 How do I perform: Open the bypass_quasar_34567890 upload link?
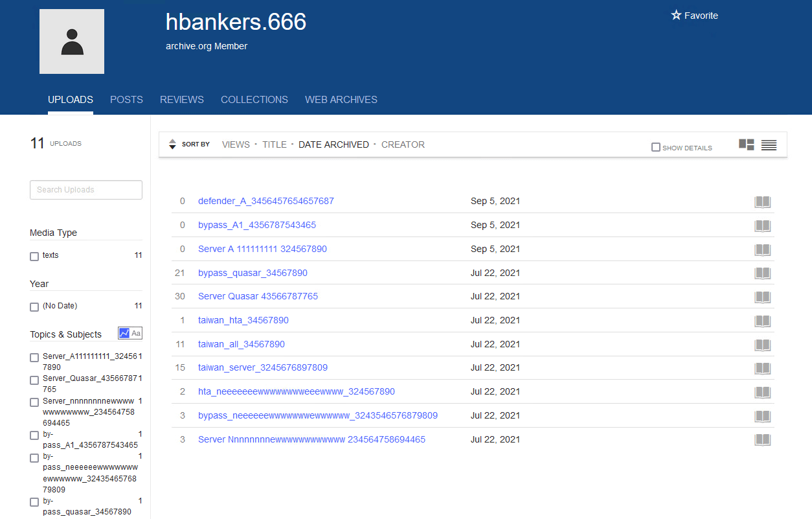point(253,273)
